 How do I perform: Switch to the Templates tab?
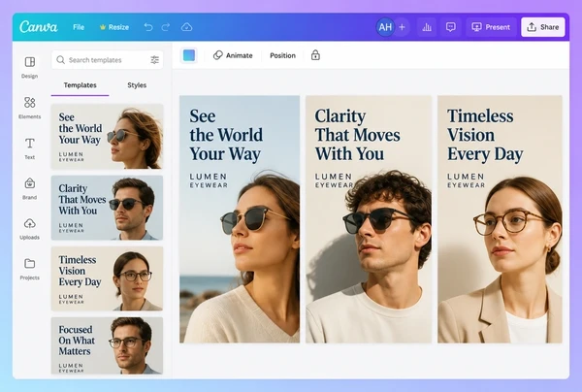80,85
